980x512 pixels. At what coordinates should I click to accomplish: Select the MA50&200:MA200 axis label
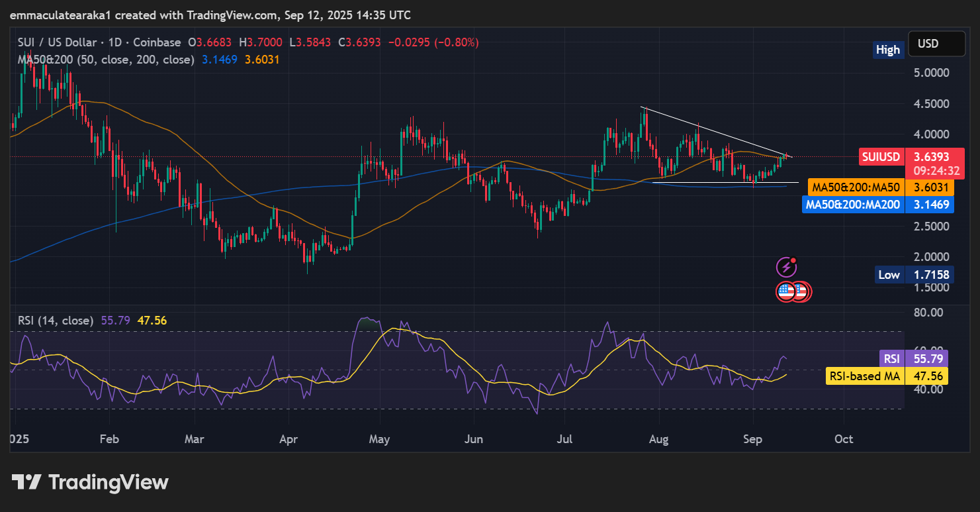(x=853, y=205)
